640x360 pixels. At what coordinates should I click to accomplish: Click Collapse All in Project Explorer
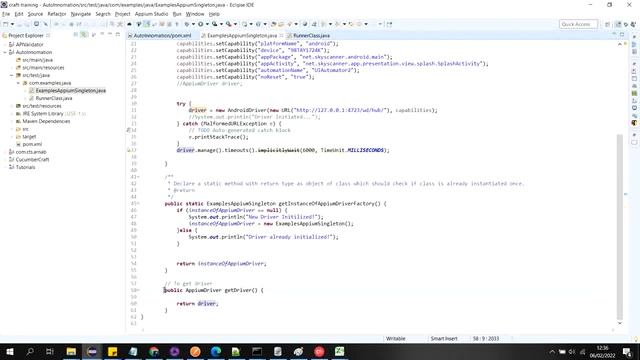click(76, 35)
